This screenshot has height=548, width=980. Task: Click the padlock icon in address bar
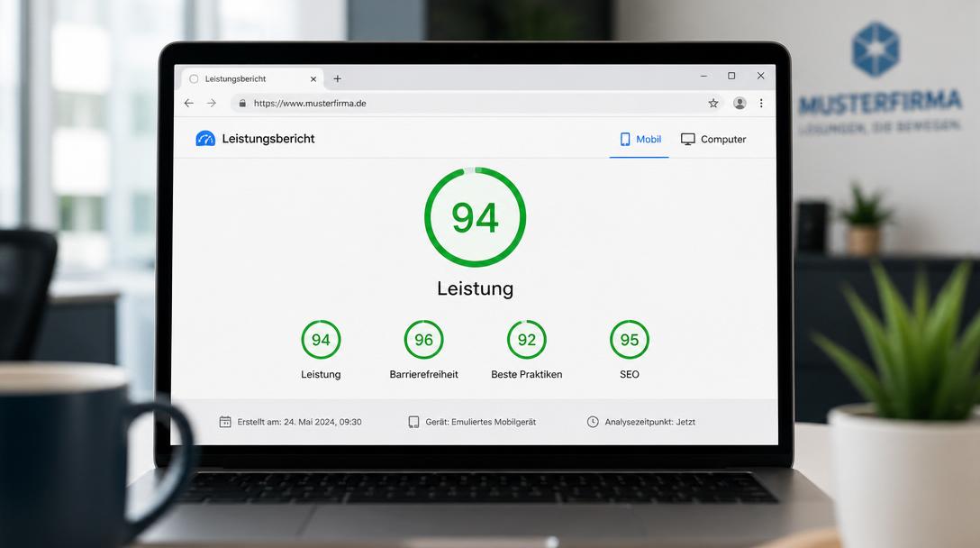(x=242, y=104)
